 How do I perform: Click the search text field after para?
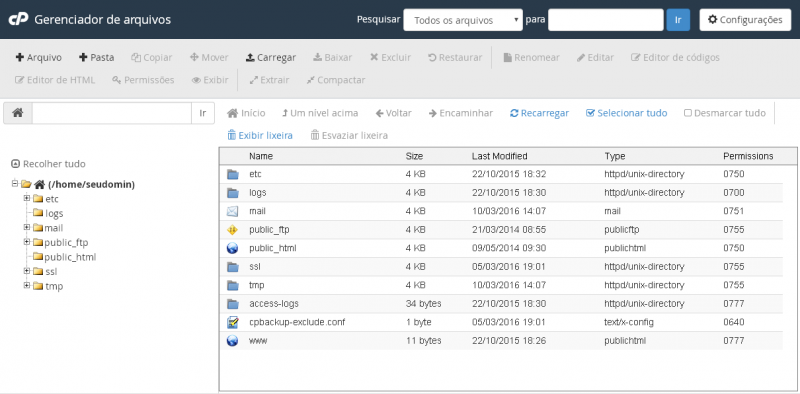point(606,20)
